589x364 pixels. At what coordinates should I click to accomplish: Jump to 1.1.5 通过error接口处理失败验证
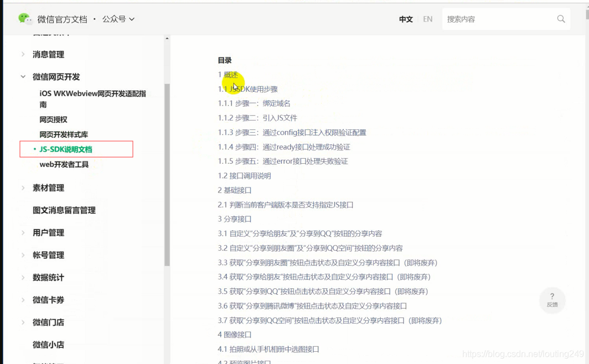[x=283, y=162]
